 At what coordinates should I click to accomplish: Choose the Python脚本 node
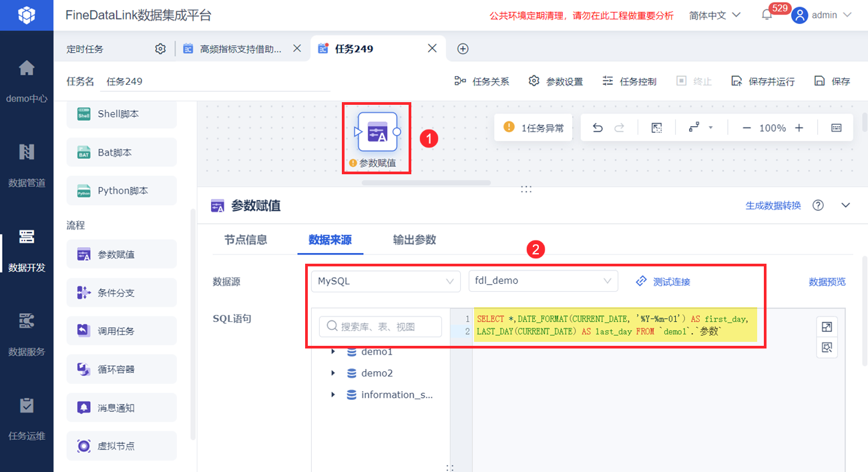pyautogui.click(x=122, y=190)
